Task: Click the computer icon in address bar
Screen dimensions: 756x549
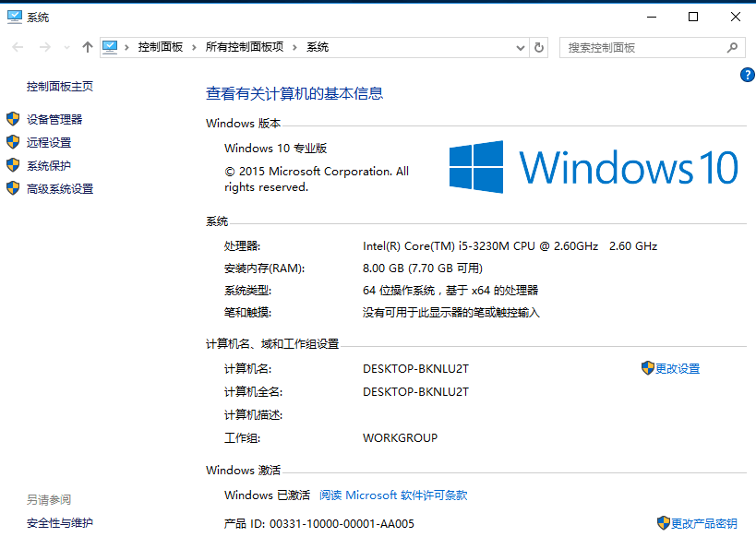Action: click(x=110, y=47)
